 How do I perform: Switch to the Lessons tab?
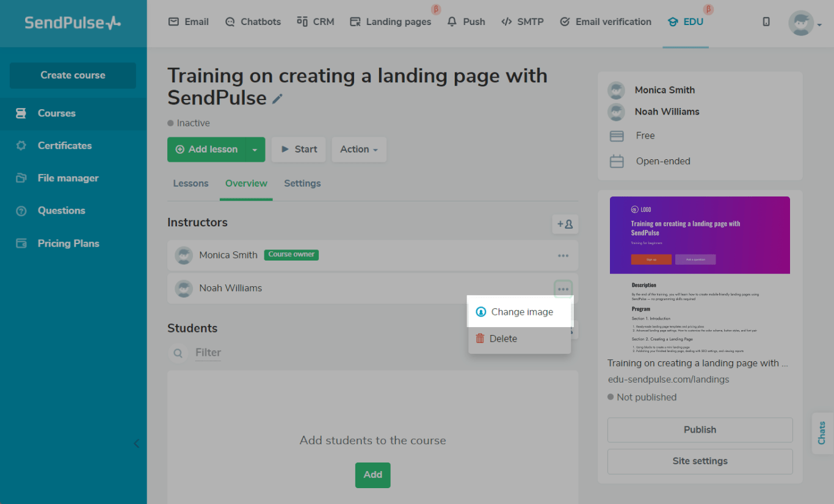click(x=190, y=184)
